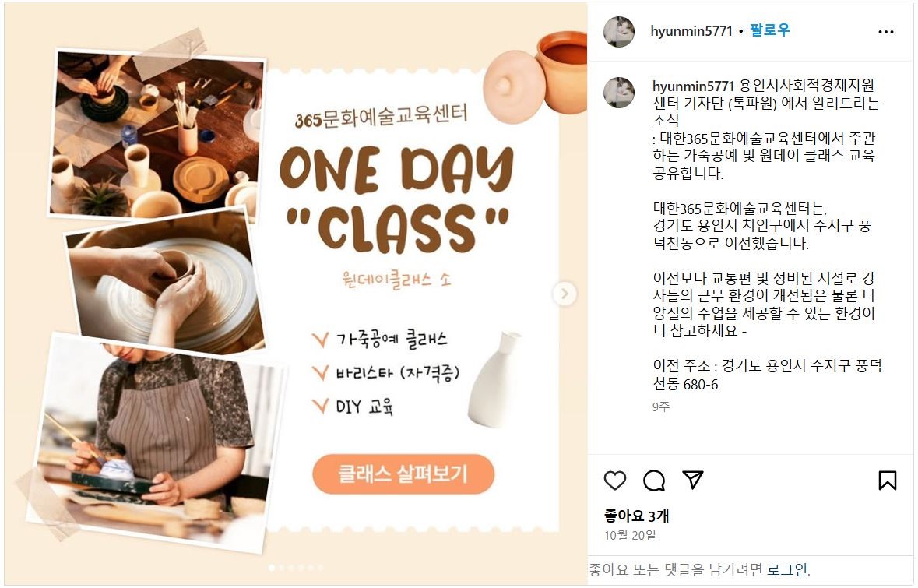This screenshot has height=588, width=918.
Task: Go to next slide with carousel arrow
Action: (x=565, y=294)
